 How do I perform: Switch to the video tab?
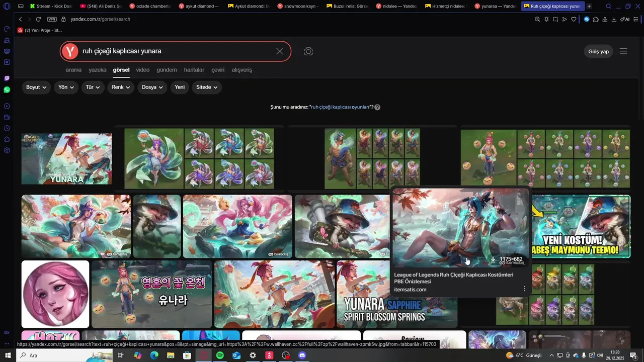tap(143, 70)
